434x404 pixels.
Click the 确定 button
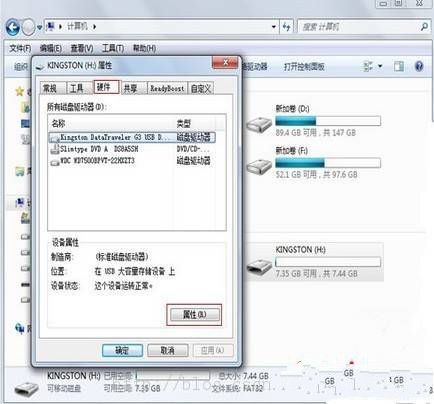point(122,350)
